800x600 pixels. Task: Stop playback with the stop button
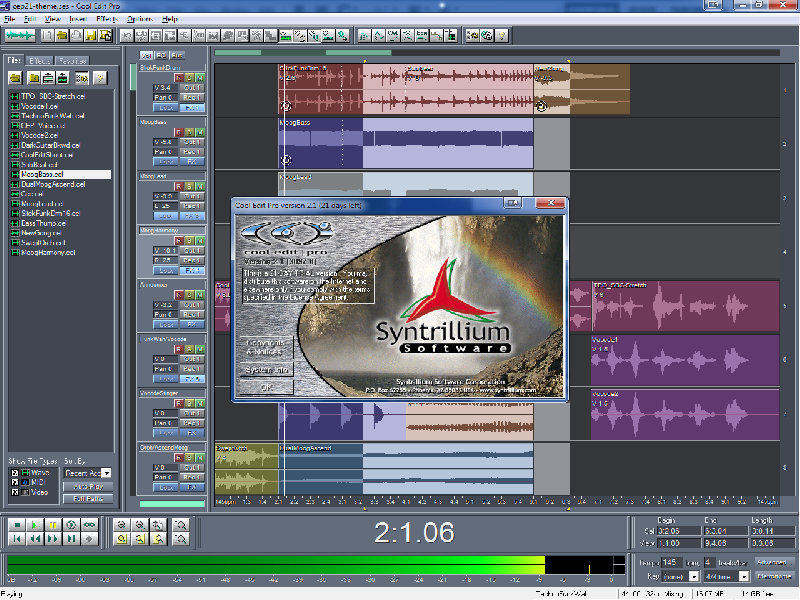(x=17, y=524)
